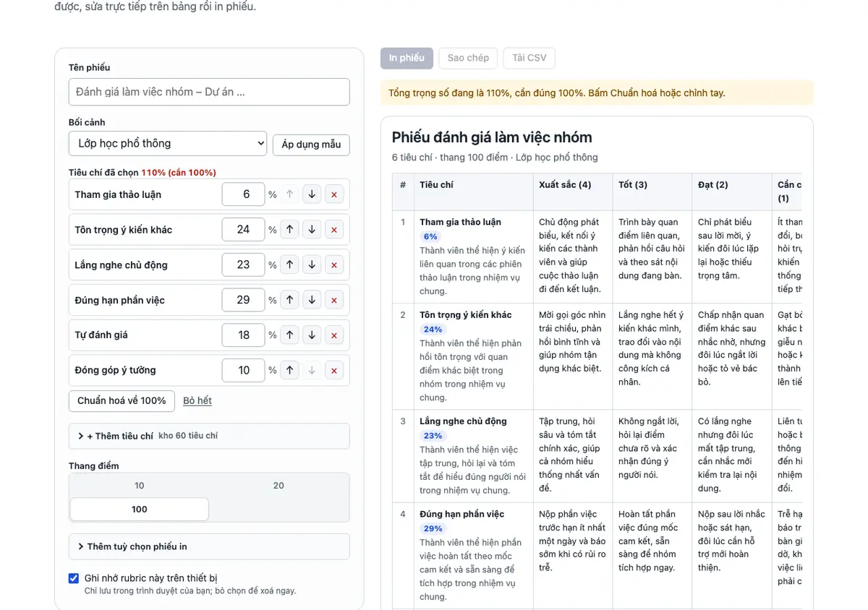The image size is (868, 610).
Task: Move Đóng góp ý tưởng criterion up
Action: point(290,370)
